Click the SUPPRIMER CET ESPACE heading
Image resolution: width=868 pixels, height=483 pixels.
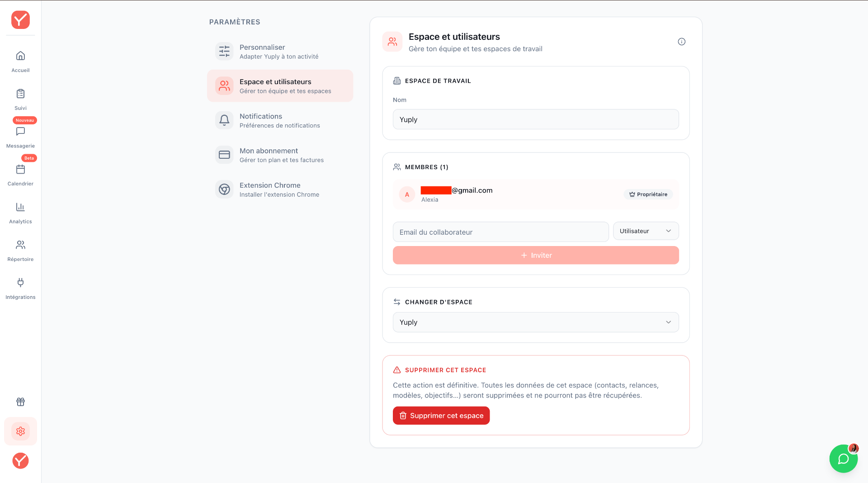point(446,370)
